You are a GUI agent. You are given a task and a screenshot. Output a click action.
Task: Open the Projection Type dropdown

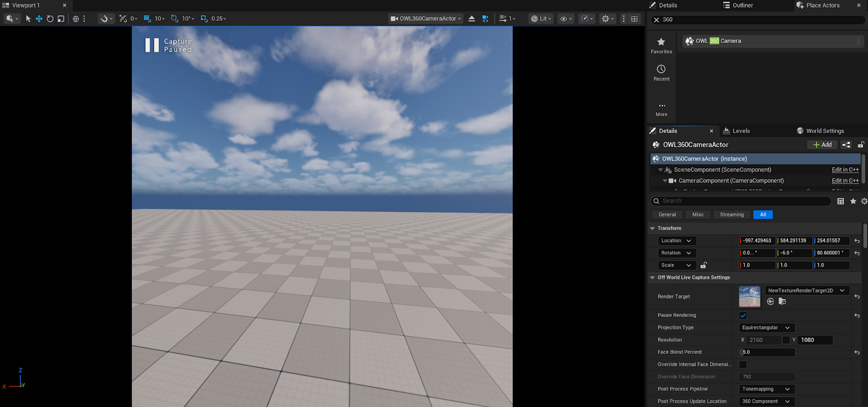[x=767, y=328]
